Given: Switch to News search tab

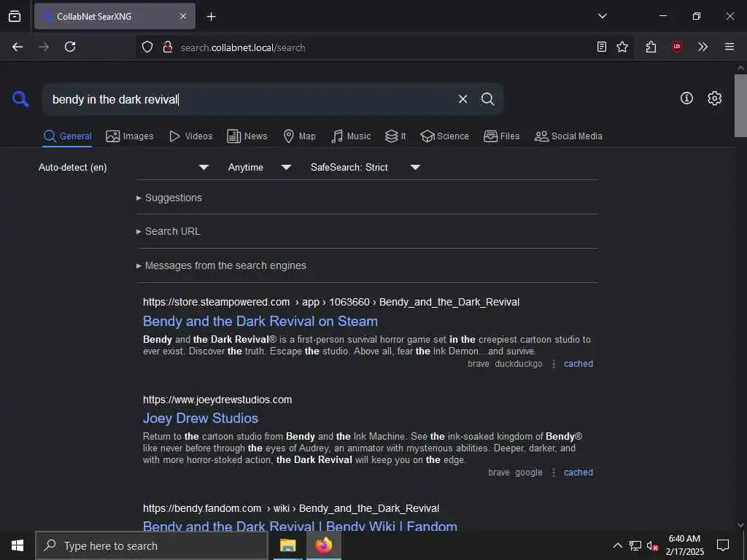Looking at the screenshot, I should coord(247,136).
